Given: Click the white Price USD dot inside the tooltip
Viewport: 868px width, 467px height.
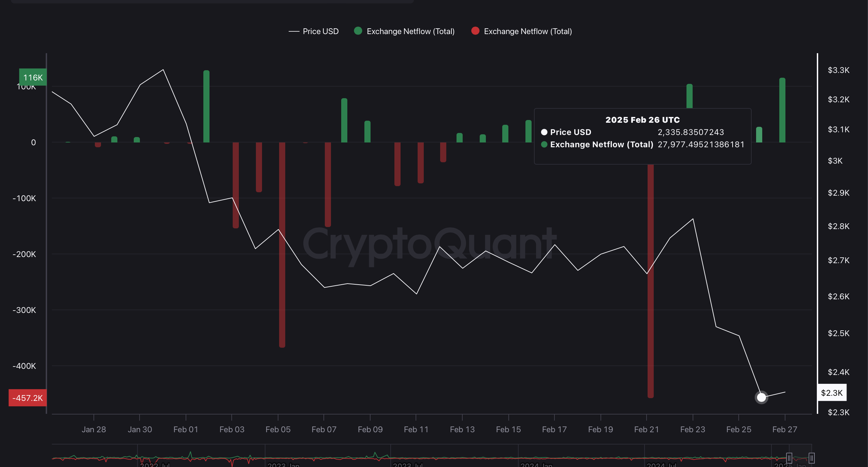Looking at the screenshot, I should (x=545, y=132).
